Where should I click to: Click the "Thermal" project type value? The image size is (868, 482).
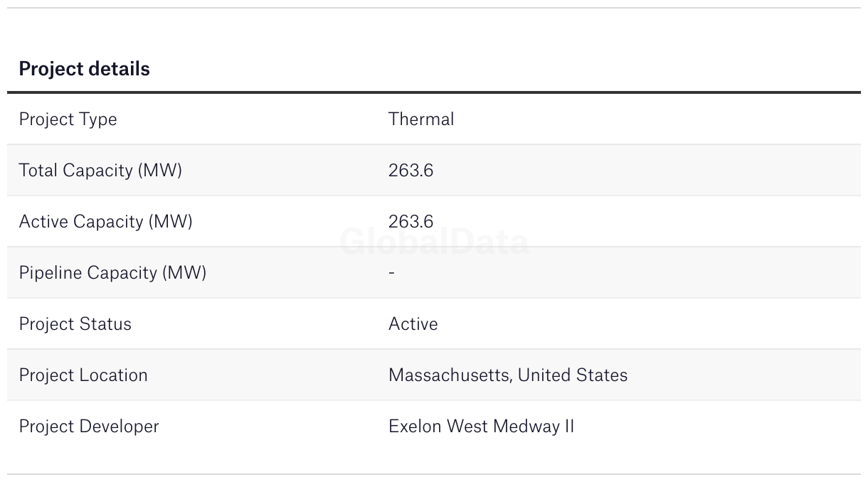tap(420, 119)
